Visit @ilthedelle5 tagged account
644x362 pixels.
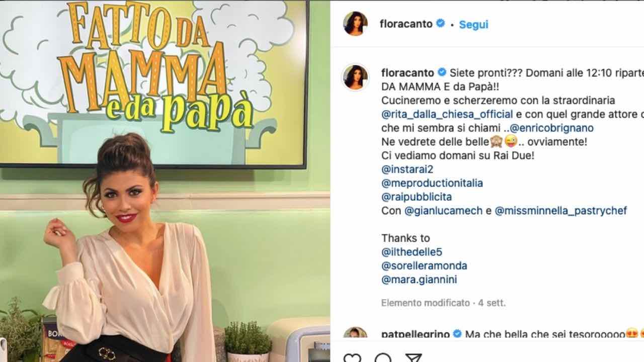pos(412,252)
